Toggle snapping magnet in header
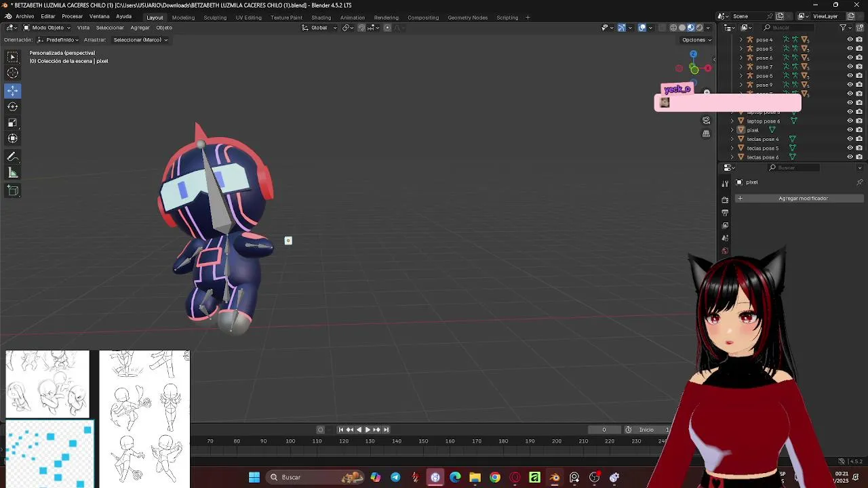 [361, 28]
